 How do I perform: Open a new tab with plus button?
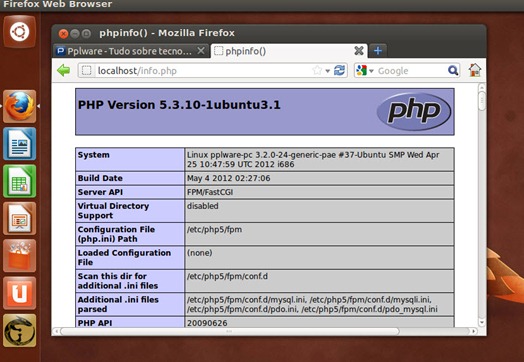pos(378,50)
